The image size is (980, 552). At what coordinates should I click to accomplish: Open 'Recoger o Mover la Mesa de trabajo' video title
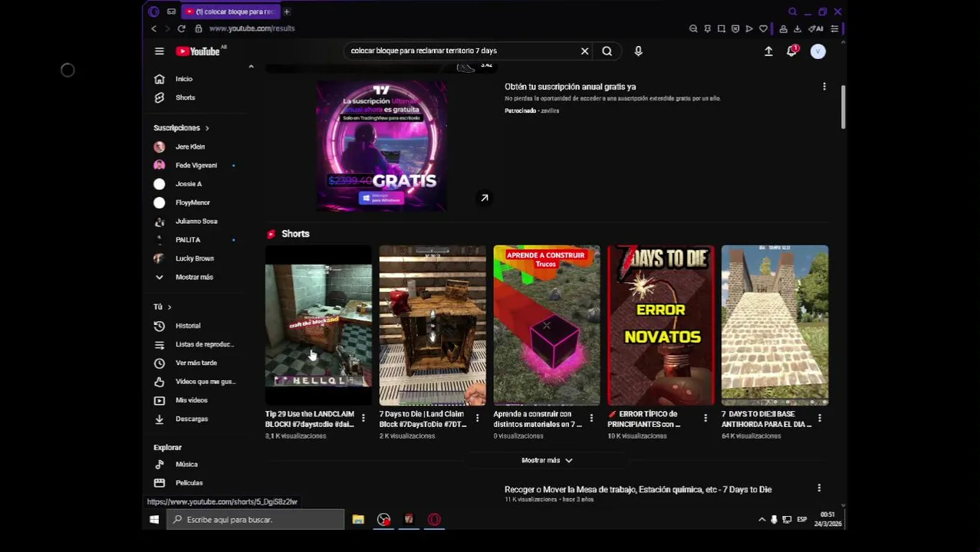tap(638, 489)
